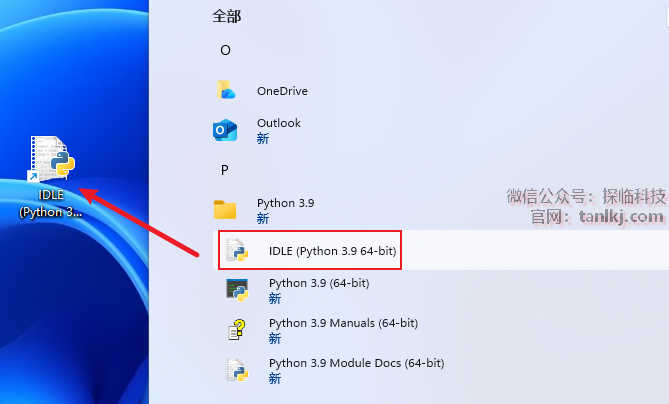Viewport: 669px width, 404px height.
Task: Launch IDLE (Python 3.9 64-bit) from list
Action: tap(333, 251)
